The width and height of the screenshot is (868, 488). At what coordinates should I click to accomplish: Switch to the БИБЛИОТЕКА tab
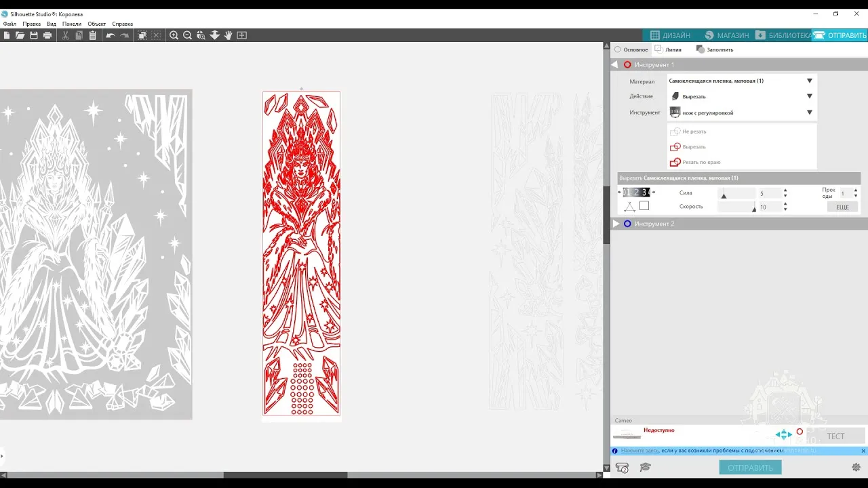pos(783,35)
